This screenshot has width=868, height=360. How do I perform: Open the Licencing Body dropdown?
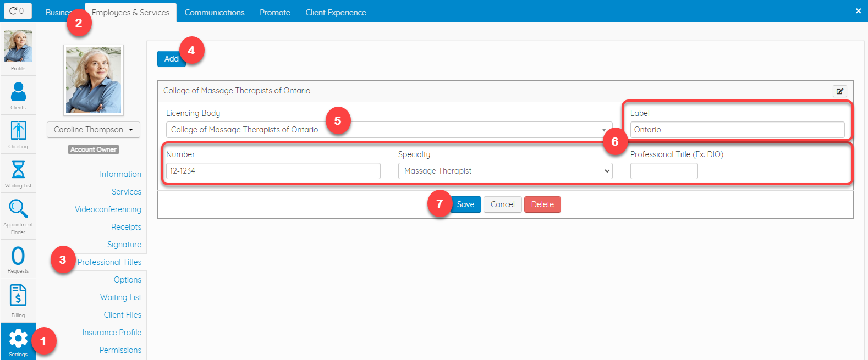(x=389, y=130)
